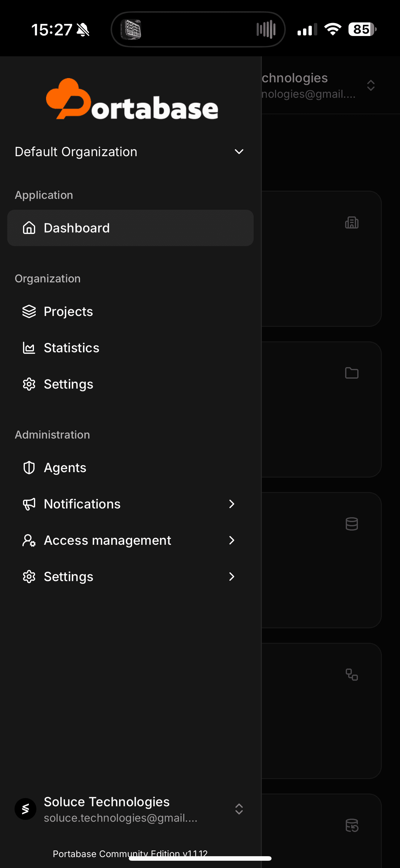400x868 pixels.
Task: Click the Portabase Community Edition version text
Action: 130,853
